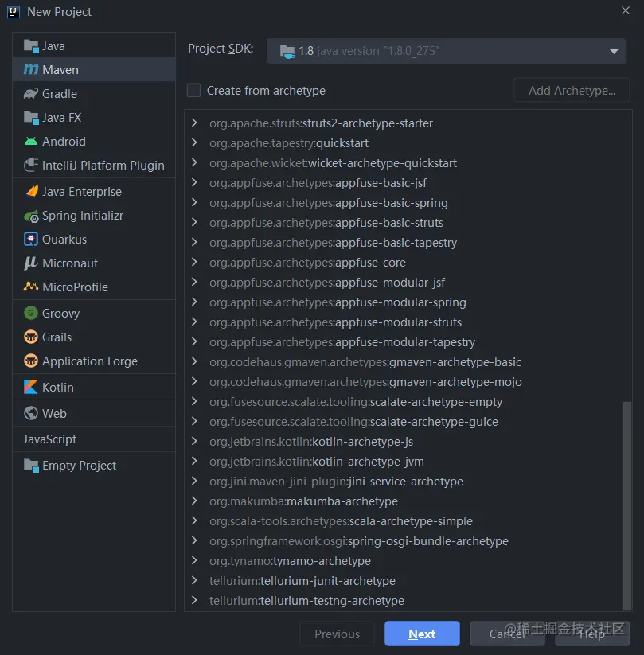Click the Kotlin K logo icon
The height and width of the screenshot is (655, 644).
click(31, 388)
